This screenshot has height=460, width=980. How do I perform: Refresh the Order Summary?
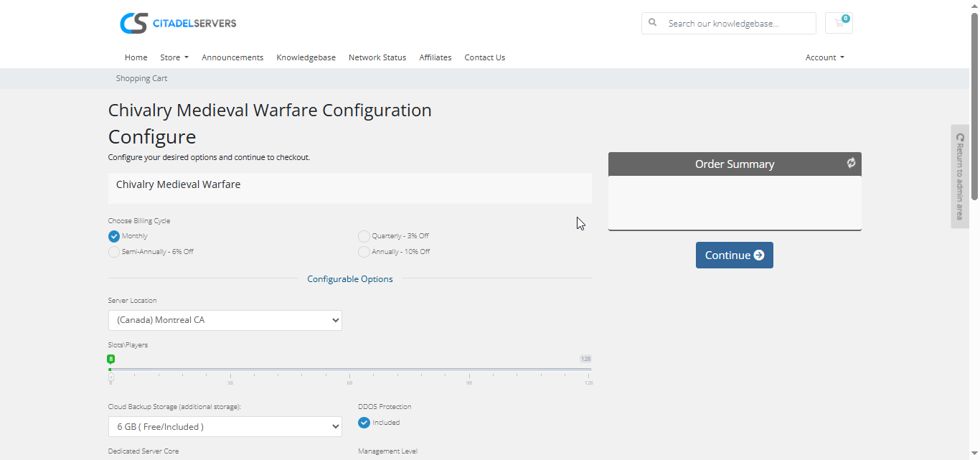pyautogui.click(x=851, y=163)
